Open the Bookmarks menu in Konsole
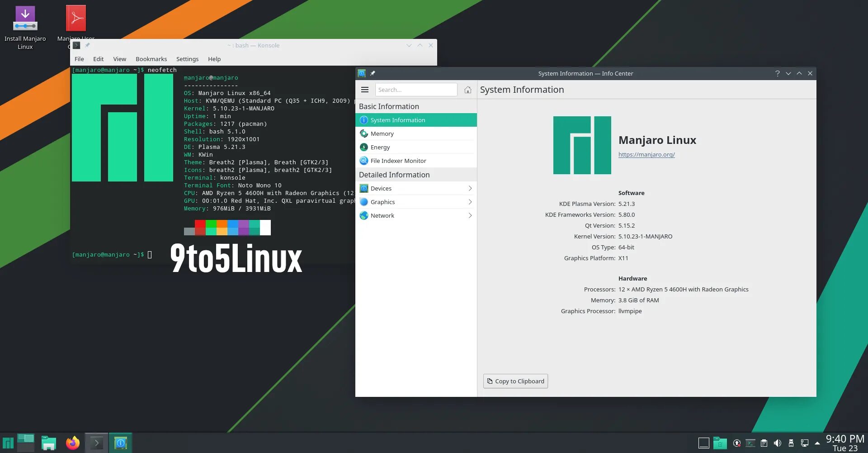Screen dimensions: 868x453 [151, 59]
